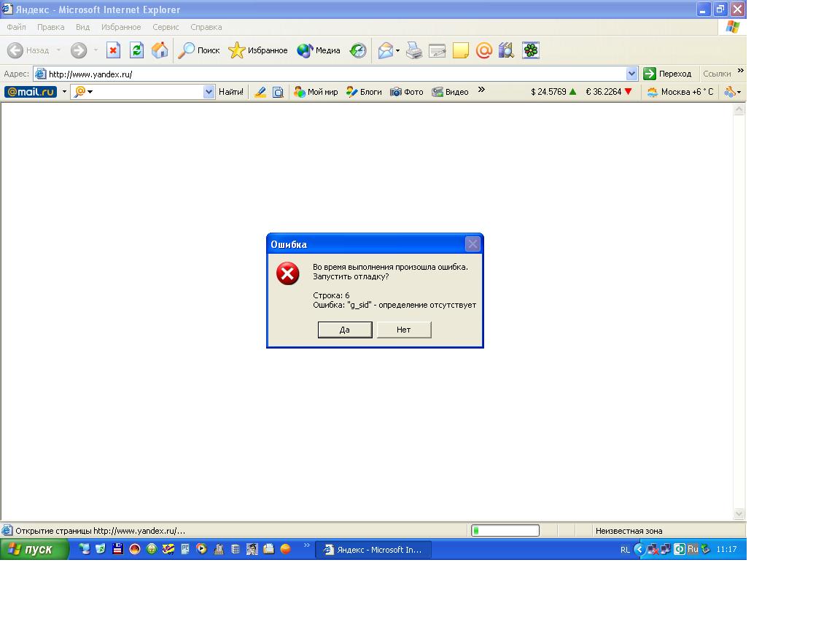Click the green ICQ flower icon

coord(530,50)
